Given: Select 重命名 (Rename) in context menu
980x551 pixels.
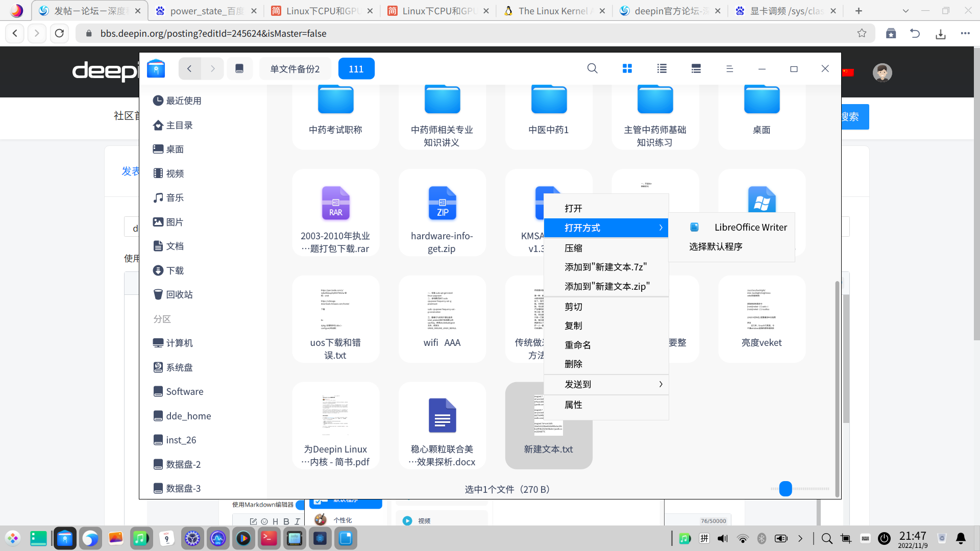Looking at the screenshot, I should 577,345.
